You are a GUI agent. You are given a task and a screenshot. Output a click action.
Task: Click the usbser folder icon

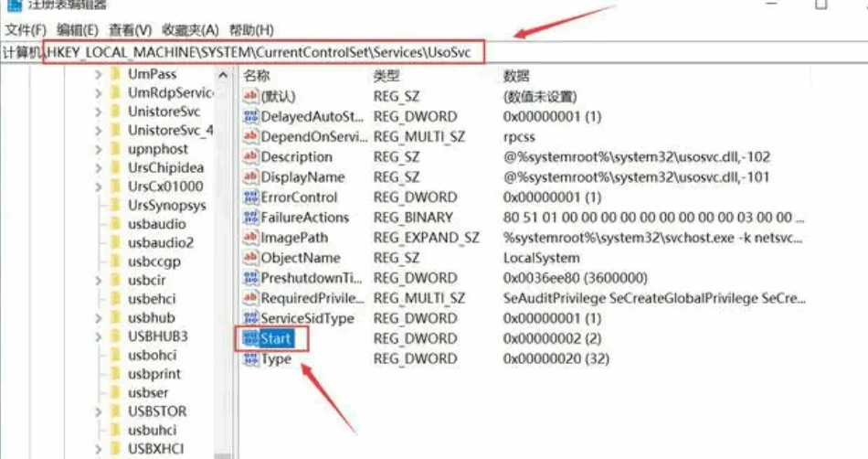point(116,392)
